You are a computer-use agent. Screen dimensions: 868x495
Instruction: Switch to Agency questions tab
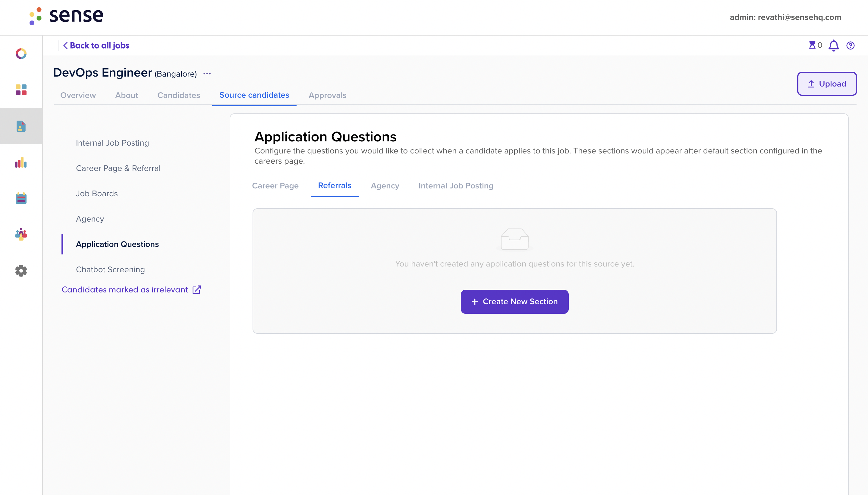385,186
